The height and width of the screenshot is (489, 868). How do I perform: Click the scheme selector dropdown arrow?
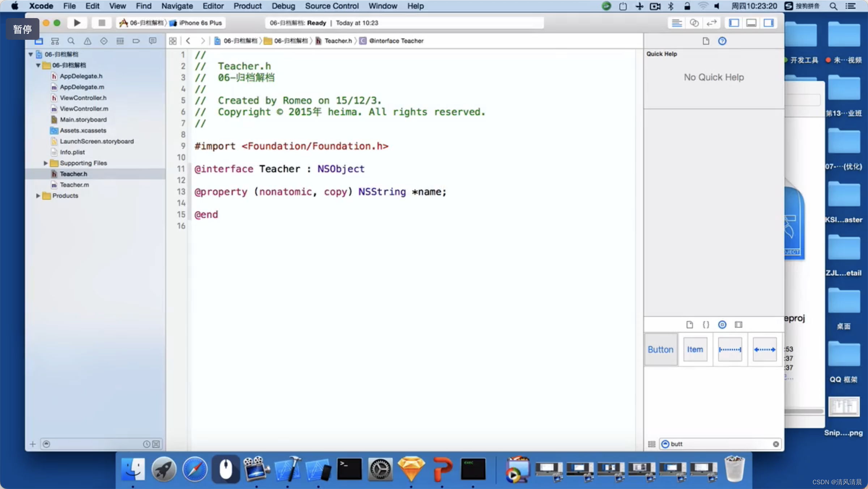pyautogui.click(x=168, y=23)
